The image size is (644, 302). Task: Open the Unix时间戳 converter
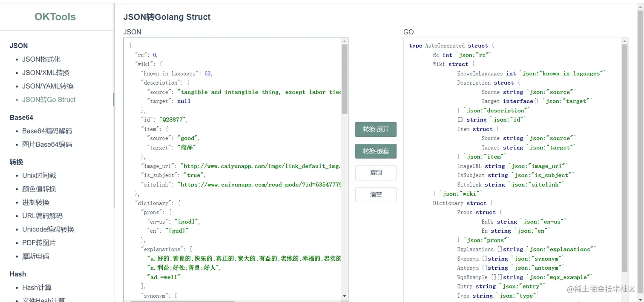pyautogui.click(x=39, y=175)
